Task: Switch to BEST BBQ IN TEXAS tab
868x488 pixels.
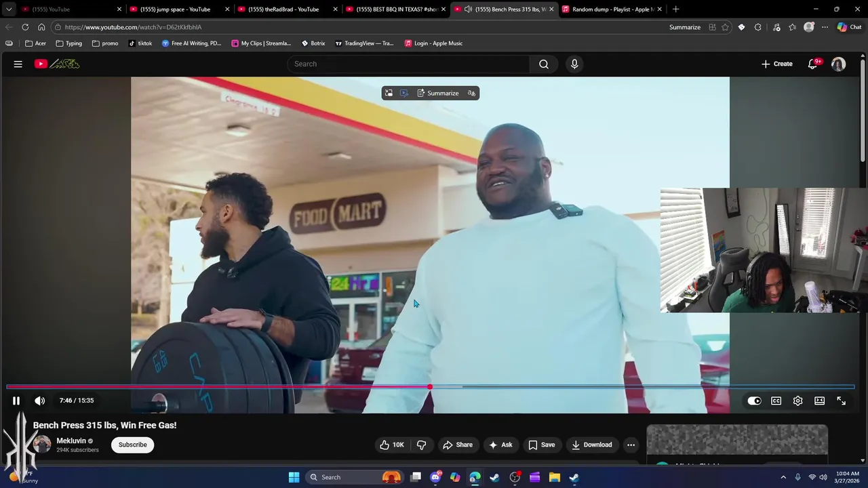Action: tap(397, 9)
